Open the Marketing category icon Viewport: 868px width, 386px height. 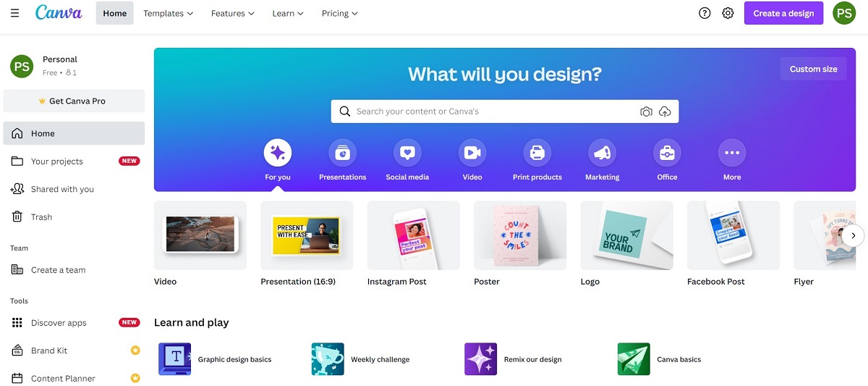click(603, 153)
